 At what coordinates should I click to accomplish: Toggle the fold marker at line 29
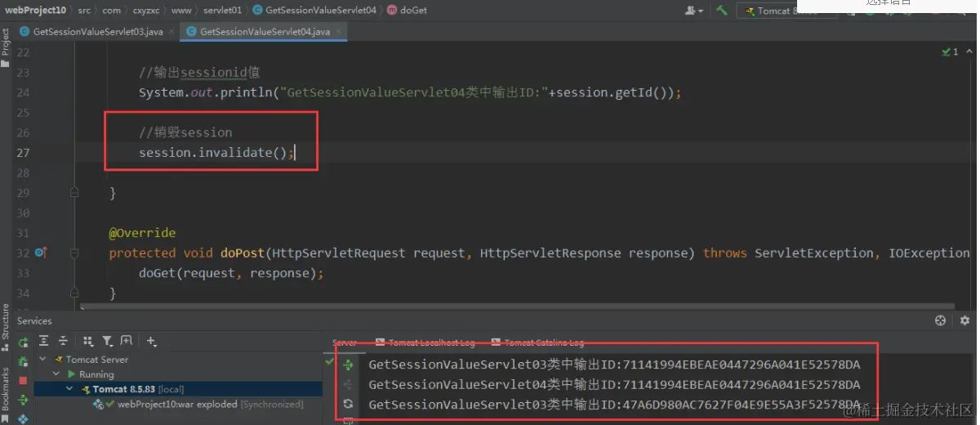pos(74,193)
